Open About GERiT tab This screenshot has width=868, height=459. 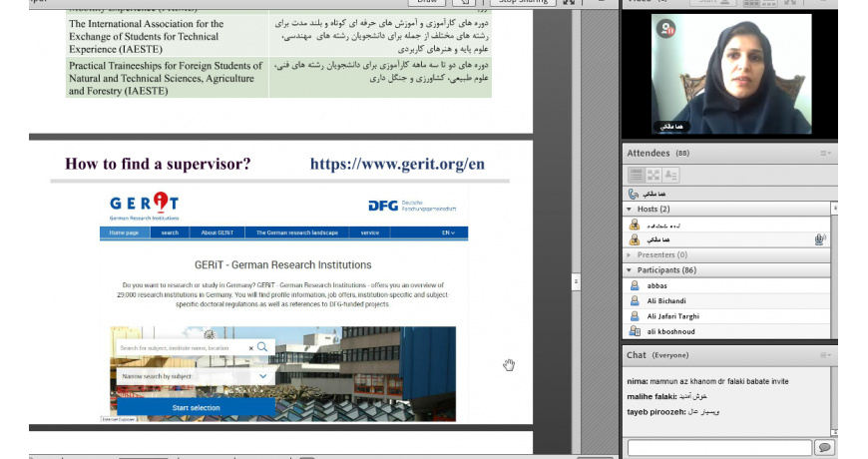coord(217,232)
